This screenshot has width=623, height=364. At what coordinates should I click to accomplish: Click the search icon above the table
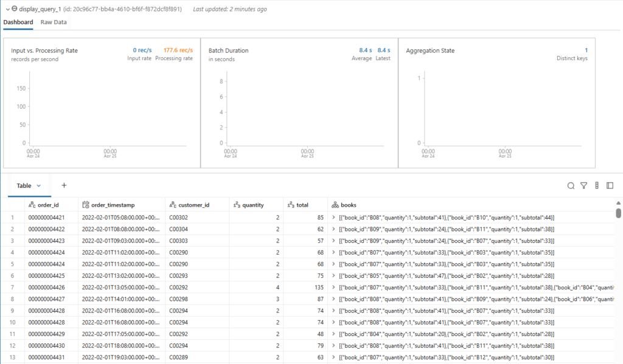click(x=571, y=186)
